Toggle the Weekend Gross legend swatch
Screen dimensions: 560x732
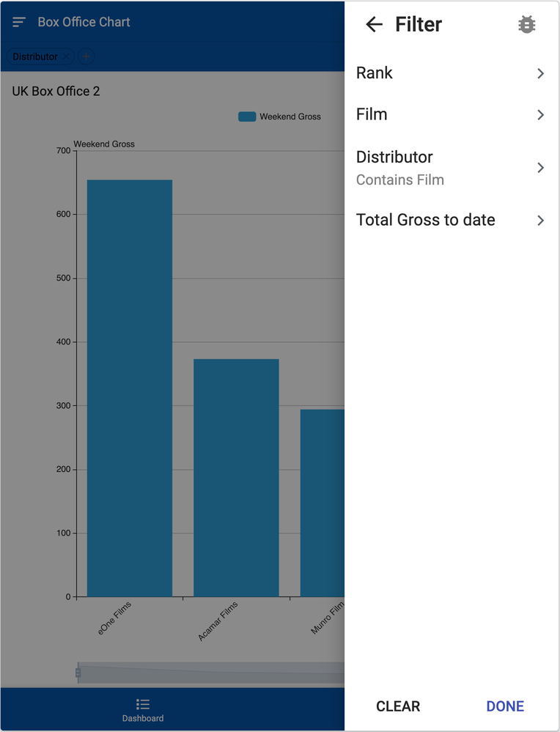(247, 117)
